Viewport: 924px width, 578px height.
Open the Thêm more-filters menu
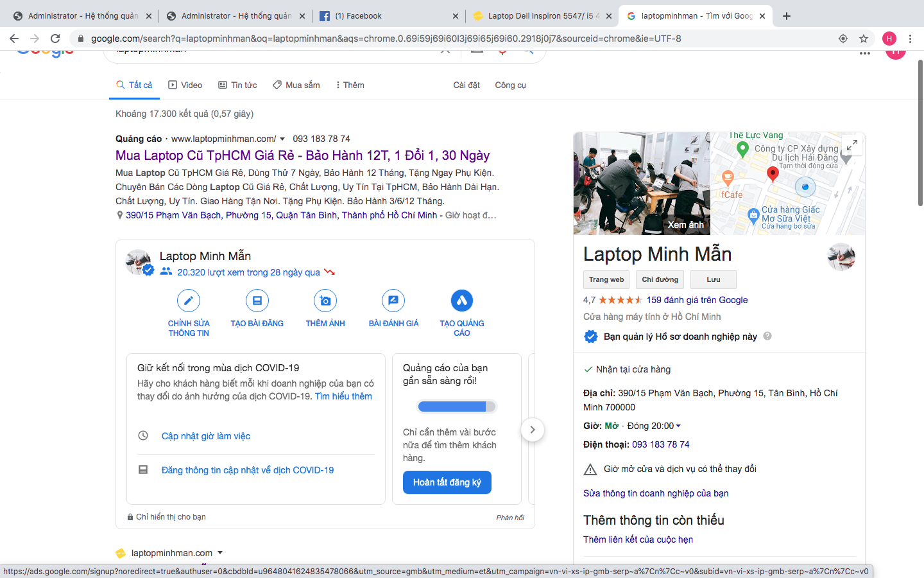[x=350, y=85]
